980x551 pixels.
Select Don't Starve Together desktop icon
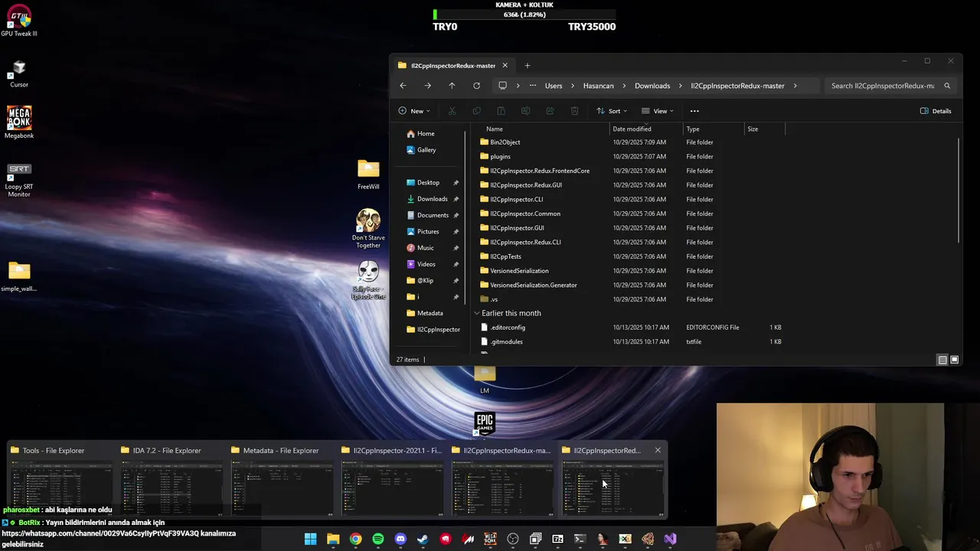click(x=368, y=229)
